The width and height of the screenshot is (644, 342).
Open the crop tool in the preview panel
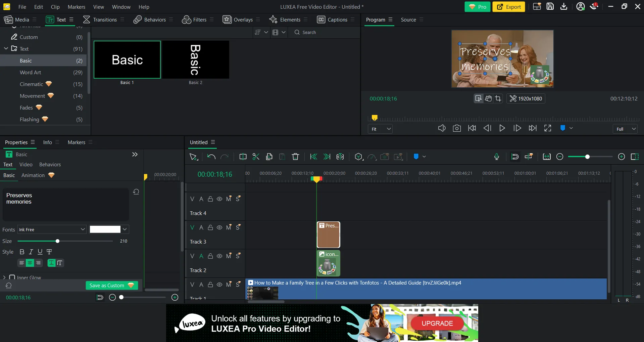[x=499, y=98]
